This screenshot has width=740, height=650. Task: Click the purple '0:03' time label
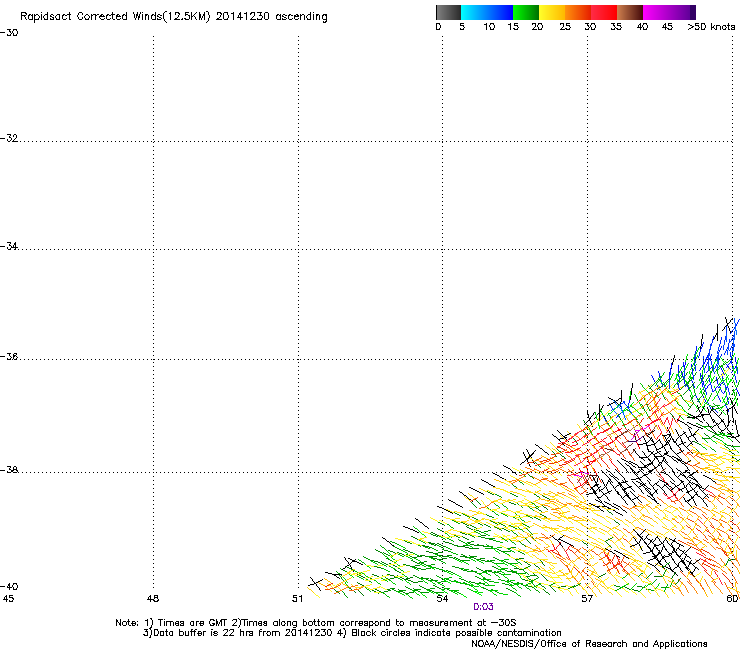(483, 607)
